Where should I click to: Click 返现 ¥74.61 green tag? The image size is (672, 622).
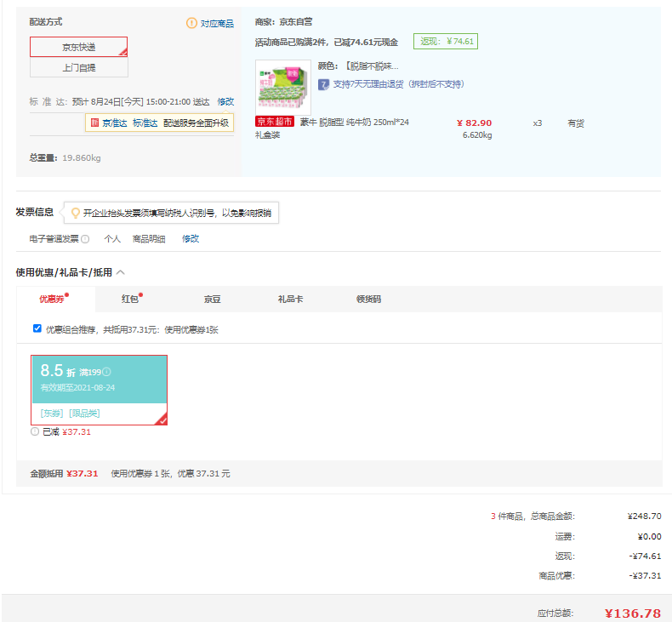445,41
